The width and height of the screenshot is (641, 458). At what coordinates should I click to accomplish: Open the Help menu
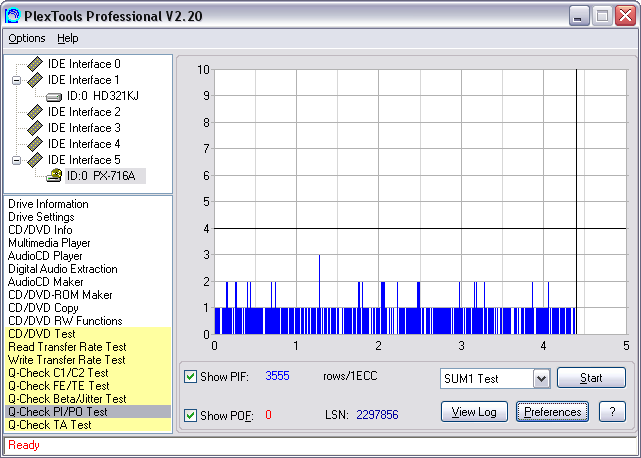[67, 38]
